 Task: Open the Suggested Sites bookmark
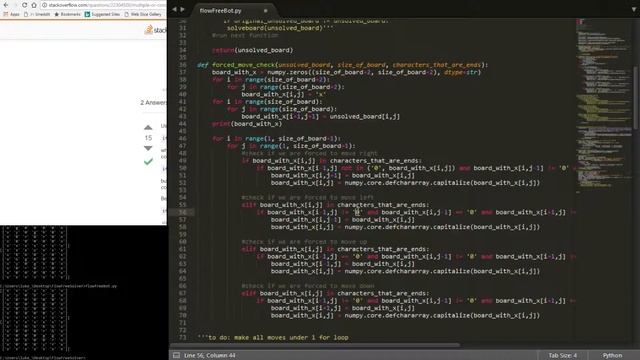[x=102, y=14]
